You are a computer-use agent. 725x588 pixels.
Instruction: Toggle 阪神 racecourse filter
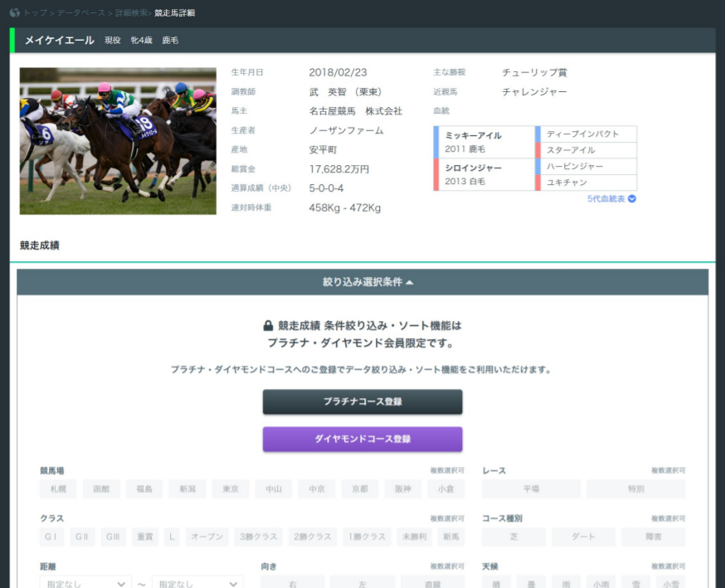[x=402, y=489]
